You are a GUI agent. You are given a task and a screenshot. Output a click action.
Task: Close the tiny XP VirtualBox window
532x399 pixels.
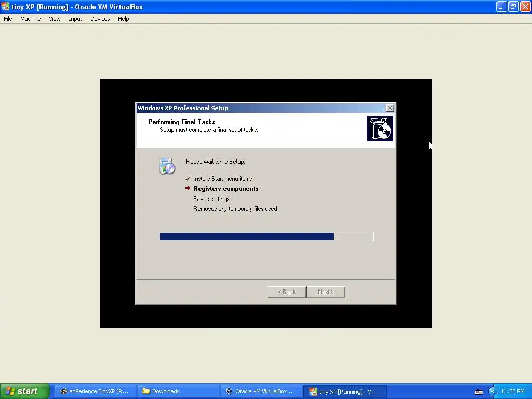click(x=525, y=6)
